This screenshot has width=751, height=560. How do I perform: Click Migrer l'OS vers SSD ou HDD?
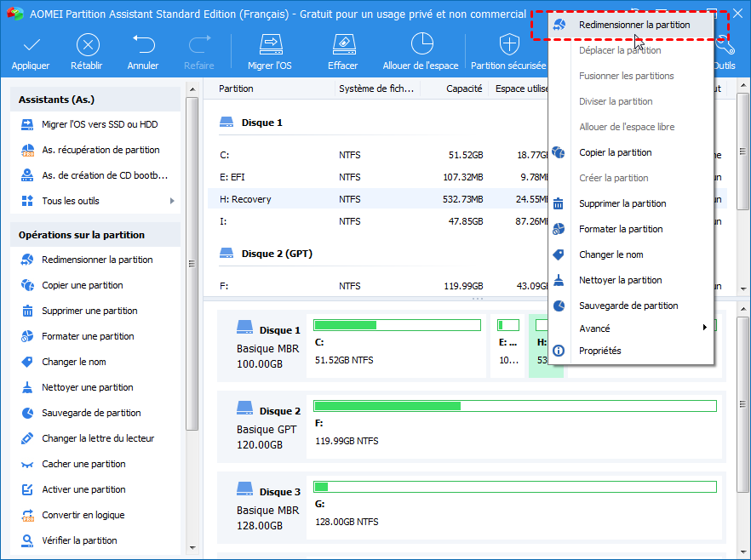click(x=100, y=124)
